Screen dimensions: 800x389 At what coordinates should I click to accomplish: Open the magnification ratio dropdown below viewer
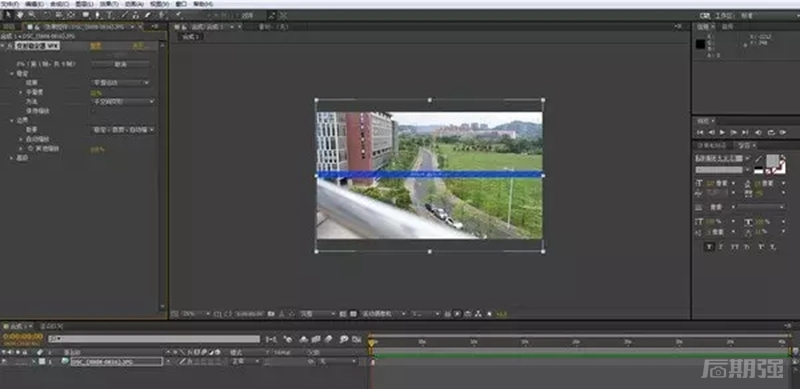[196, 314]
